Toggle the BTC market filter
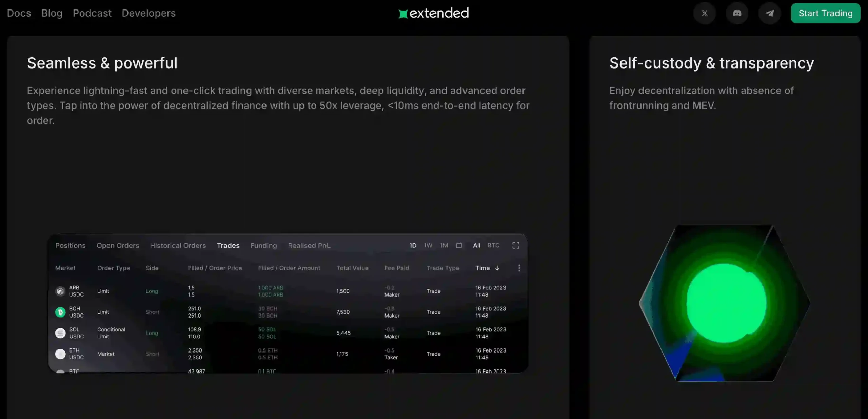Viewport: 868px width, 419px height. click(493, 245)
